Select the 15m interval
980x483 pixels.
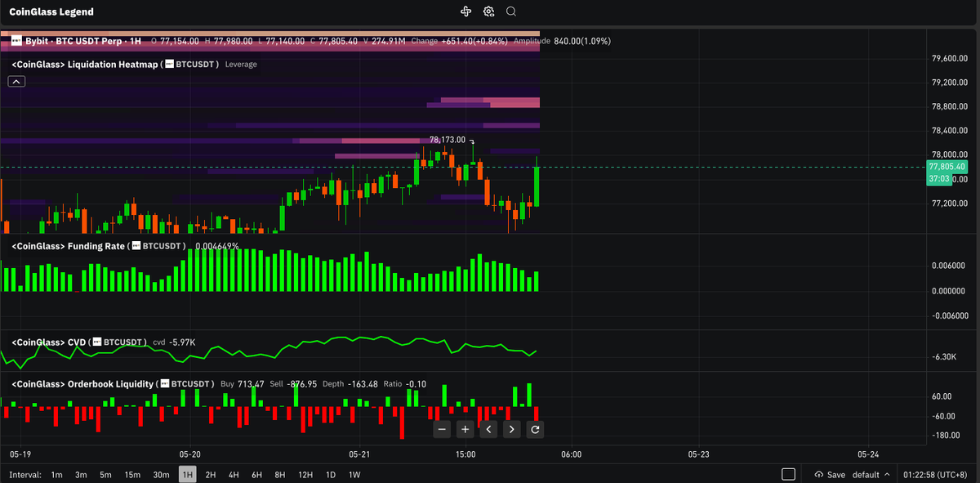click(x=132, y=475)
